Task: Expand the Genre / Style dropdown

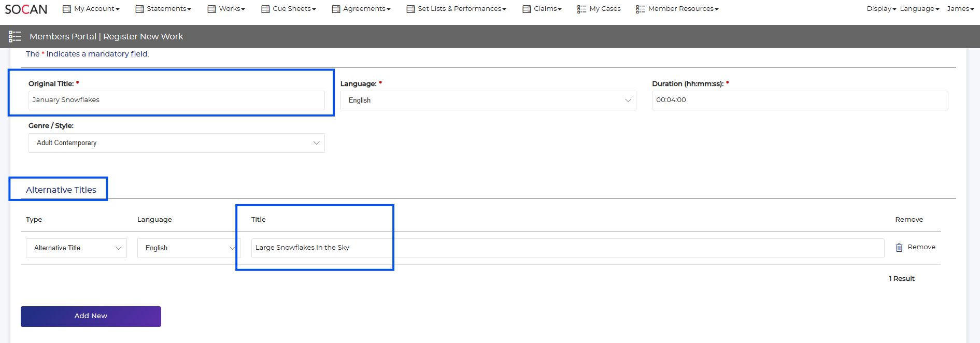Action: tap(176, 143)
